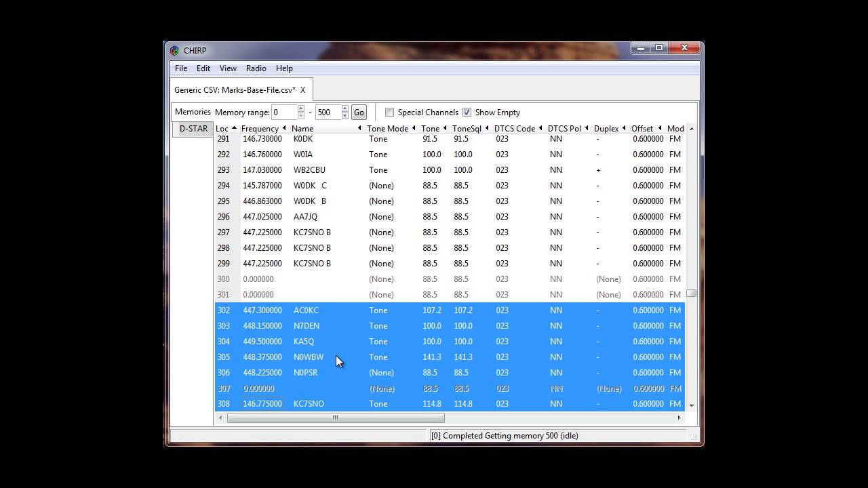
Task: Click the AC0KC name cell
Action: click(306, 310)
